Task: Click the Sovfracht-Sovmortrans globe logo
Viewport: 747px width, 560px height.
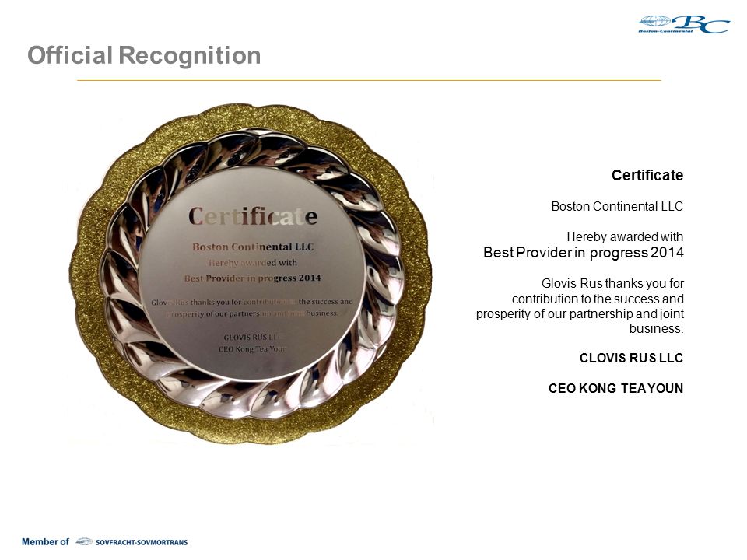Action: 84,541
